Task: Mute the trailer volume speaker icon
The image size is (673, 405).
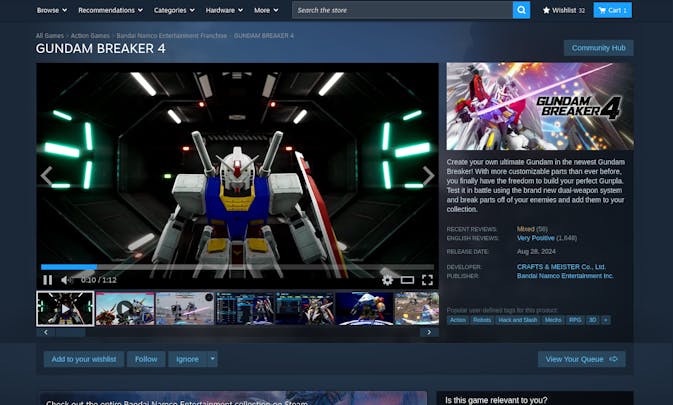Action: pos(66,280)
